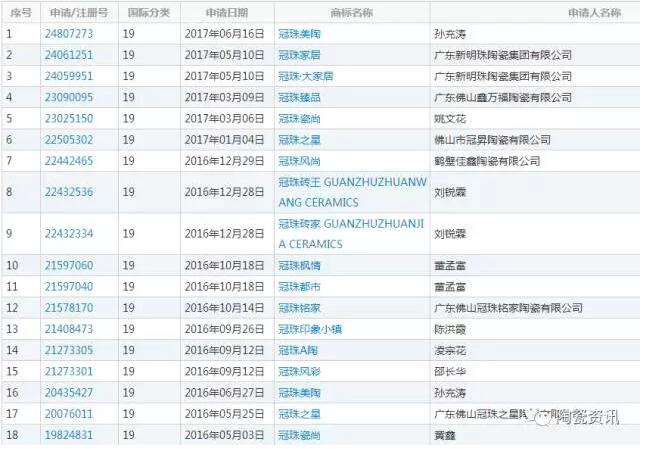The image size is (645, 449).
Task: Open trademark 冠珠砖家 GUANZHUZHUANJIA CERAMICS
Action: pyautogui.click(x=351, y=234)
